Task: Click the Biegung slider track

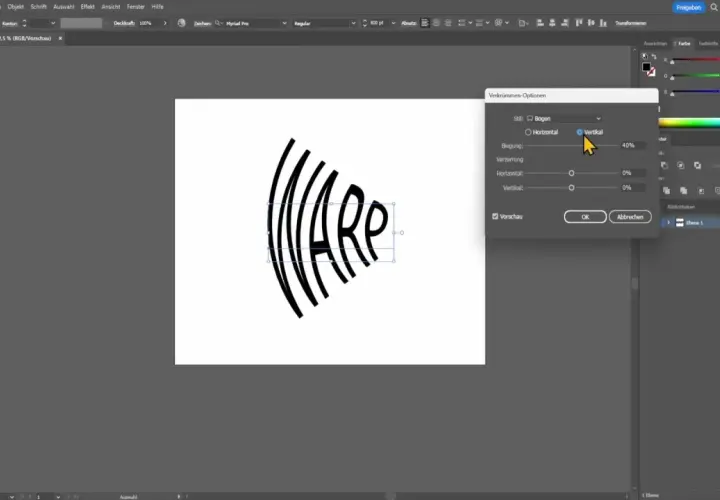Action: (x=571, y=146)
